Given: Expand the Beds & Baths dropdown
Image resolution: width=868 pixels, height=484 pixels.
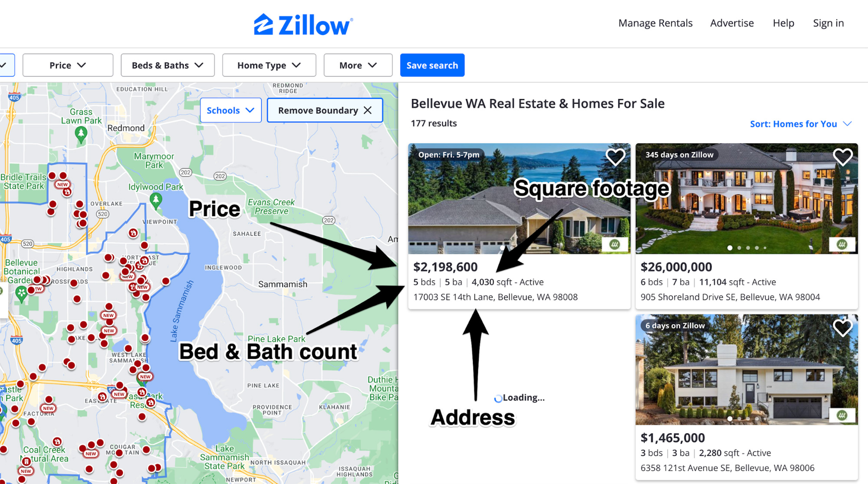Looking at the screenshot, I should tap(168, 64).
